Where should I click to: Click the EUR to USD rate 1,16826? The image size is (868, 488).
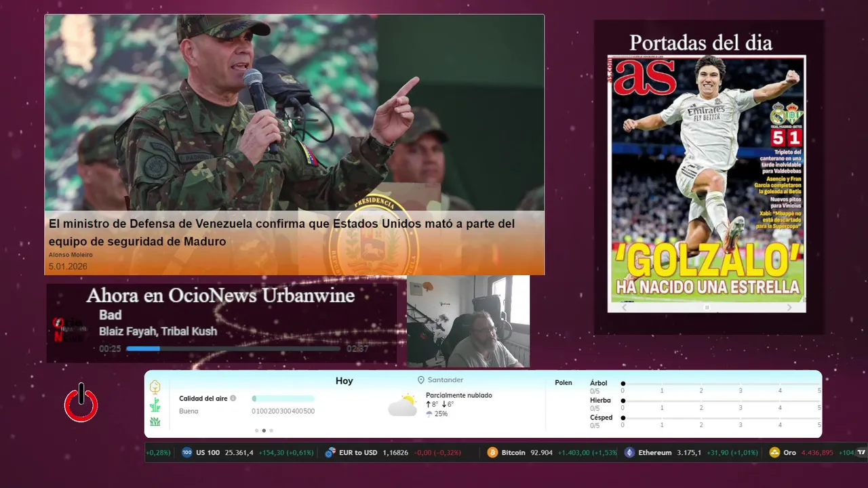[395, 452]
